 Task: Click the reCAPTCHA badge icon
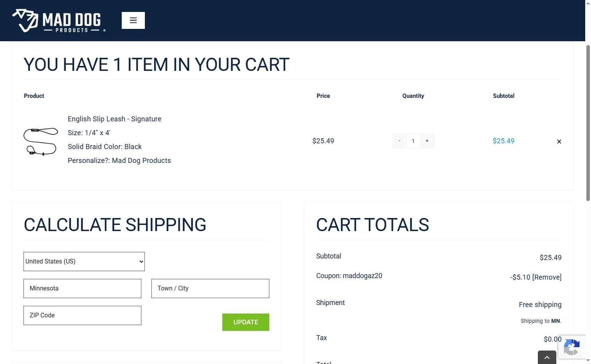coord(572,347)
